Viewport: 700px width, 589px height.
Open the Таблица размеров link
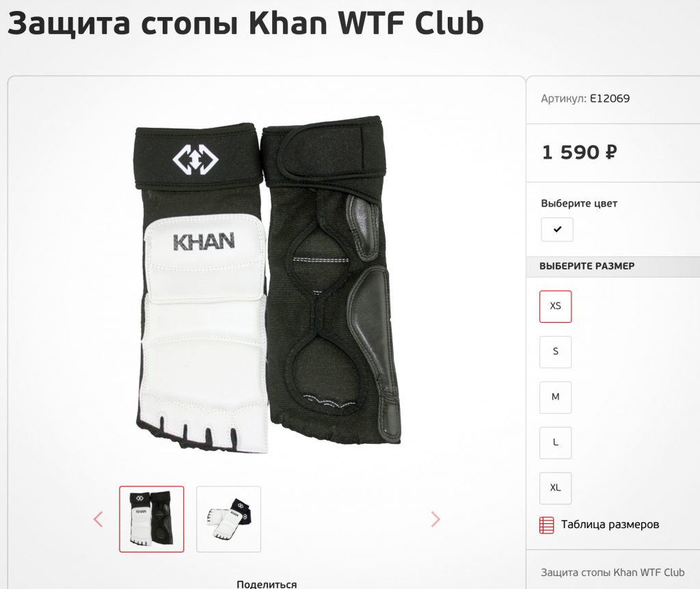tap(610, 525)
